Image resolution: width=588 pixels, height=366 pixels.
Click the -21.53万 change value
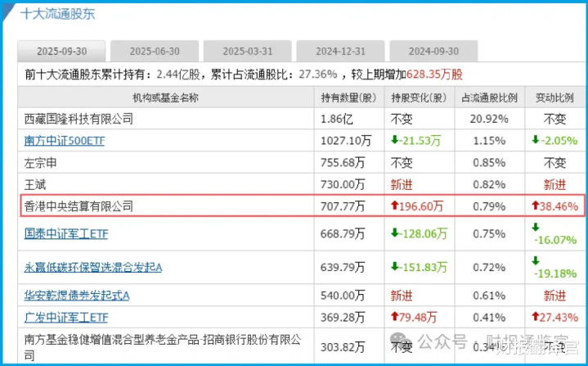[x=416, y=141]
